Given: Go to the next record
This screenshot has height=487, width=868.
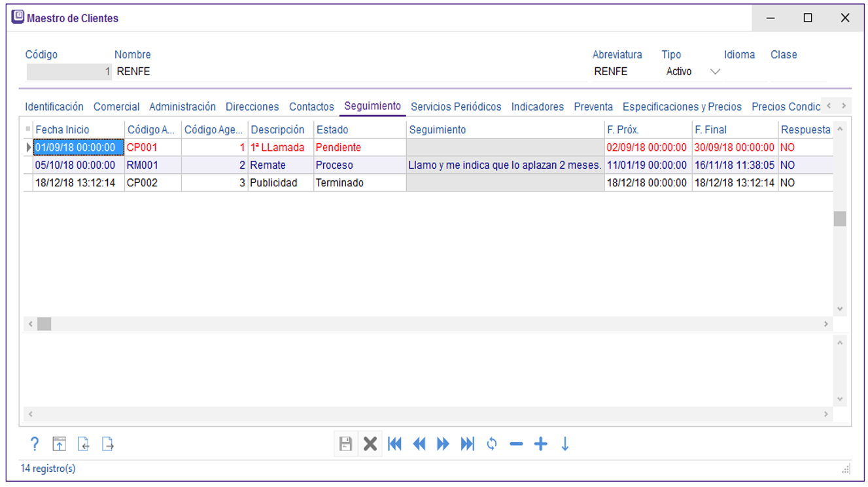Looking at the screenshot, I should click(443, 444).
